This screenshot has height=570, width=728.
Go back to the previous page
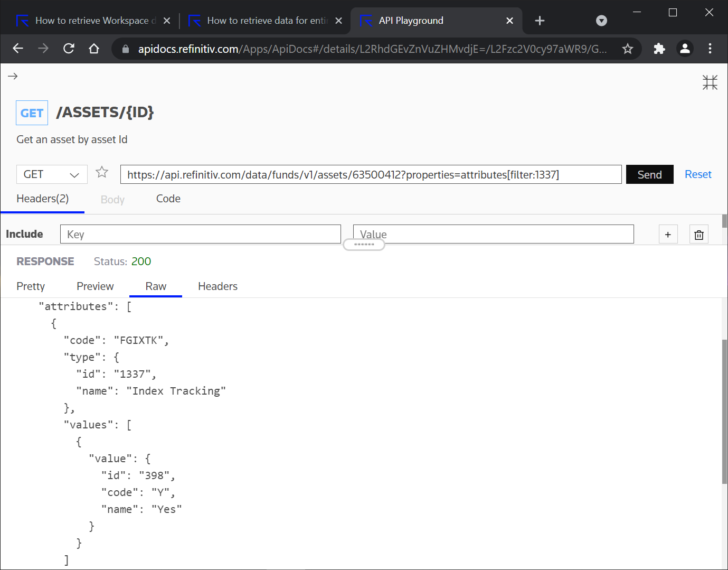[x=18, y=49]
